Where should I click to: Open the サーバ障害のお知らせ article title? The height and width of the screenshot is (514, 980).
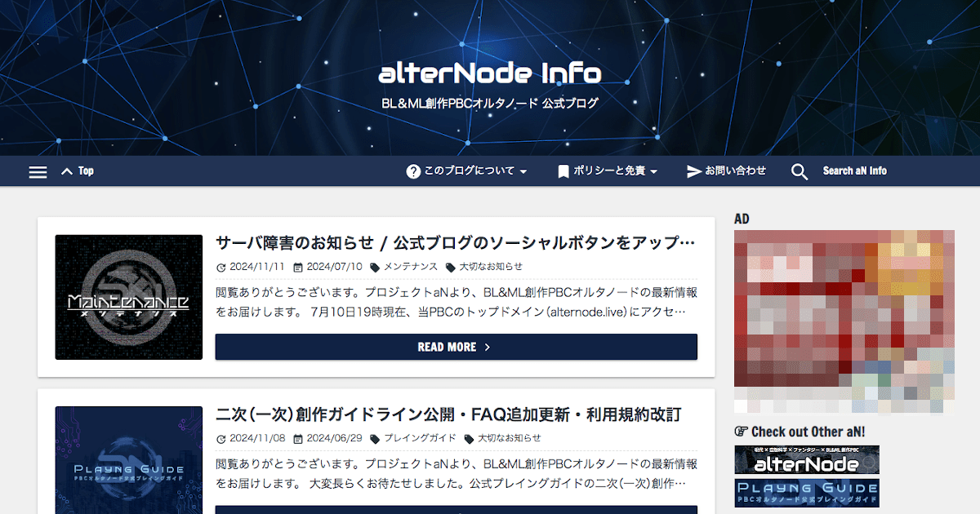[x=455, y=243]
